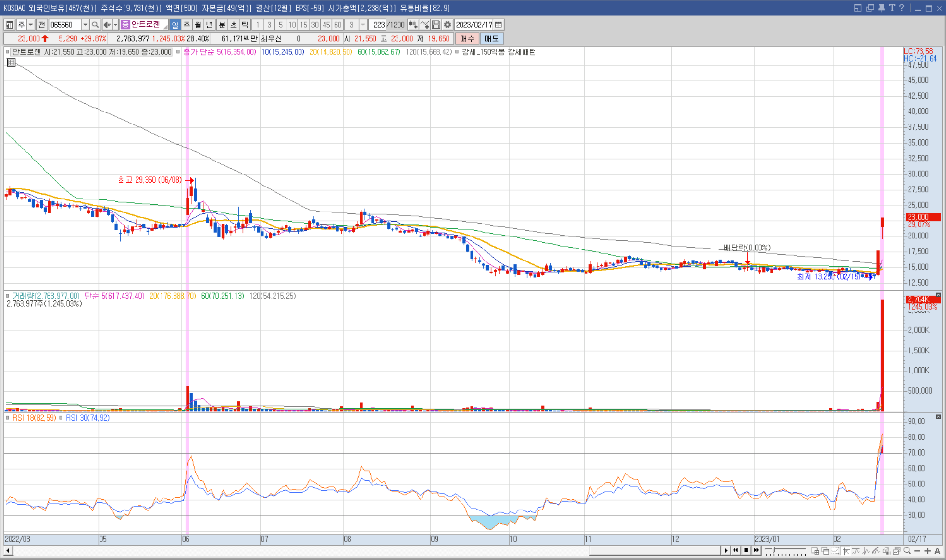Image resolution: width=946 pixels, height=560 pixels.
Task: Switch to weekly 주 chart period
Action: (x=187, y=25)
